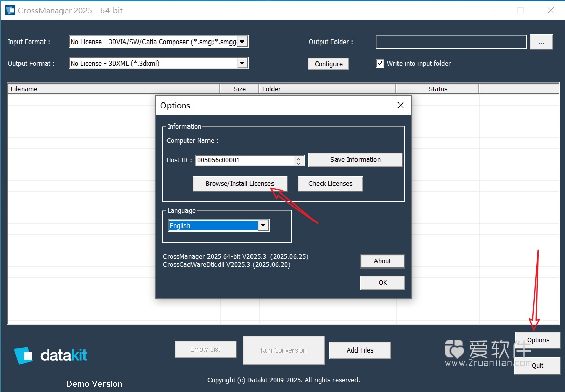The image size is (565, 392).
Task: Open the Input Format dropdown
Action: 243,42
